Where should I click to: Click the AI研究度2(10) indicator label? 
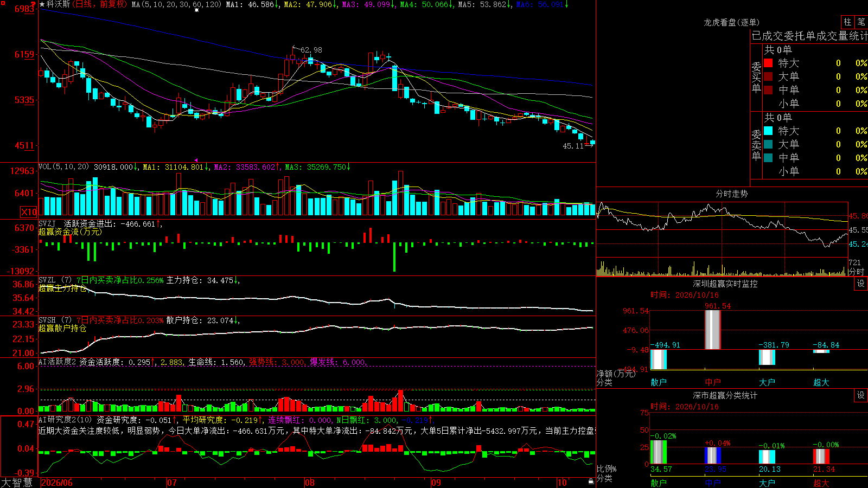pos(66,420)
